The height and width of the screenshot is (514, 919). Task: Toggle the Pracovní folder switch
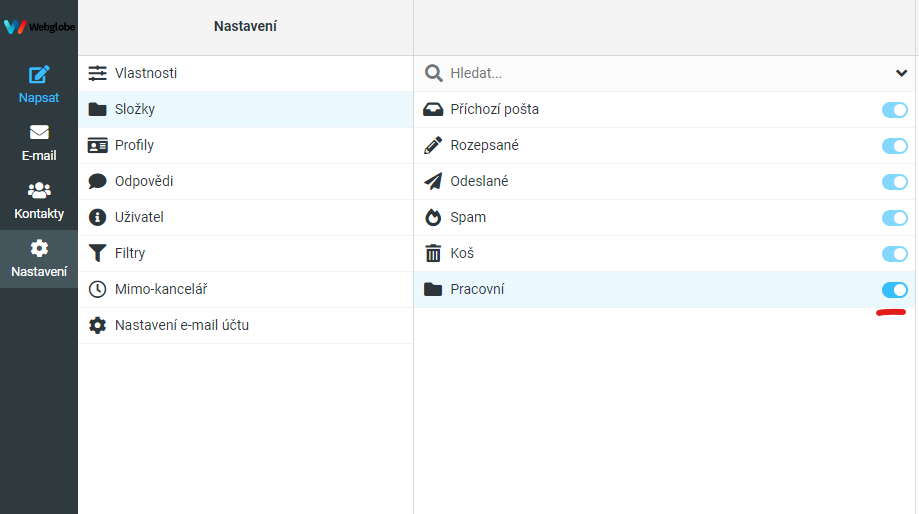(894, 290)
